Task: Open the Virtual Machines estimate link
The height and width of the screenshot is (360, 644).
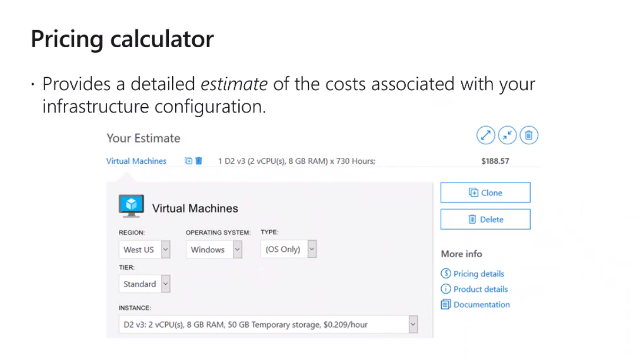Action: (136, 161)
